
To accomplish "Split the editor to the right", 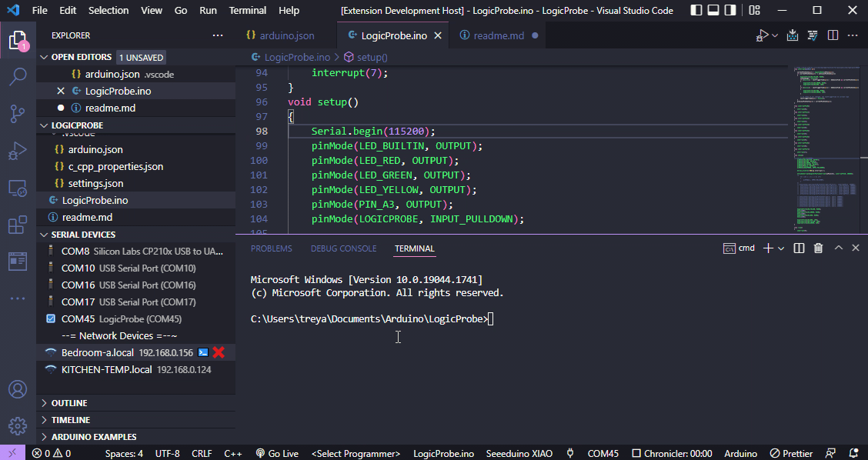I will click(833, 35).
